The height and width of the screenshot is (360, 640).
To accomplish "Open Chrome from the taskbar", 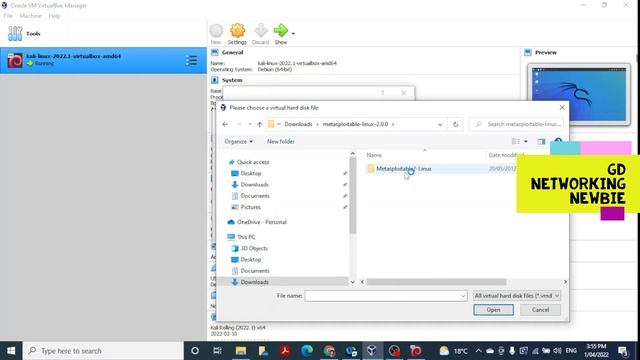I will (x=329, y=351).
